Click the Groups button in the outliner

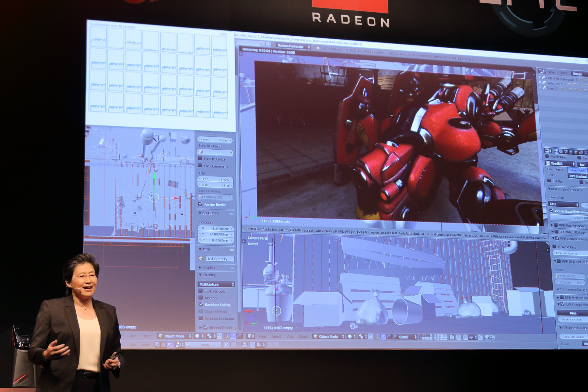[x=577, y=74]
